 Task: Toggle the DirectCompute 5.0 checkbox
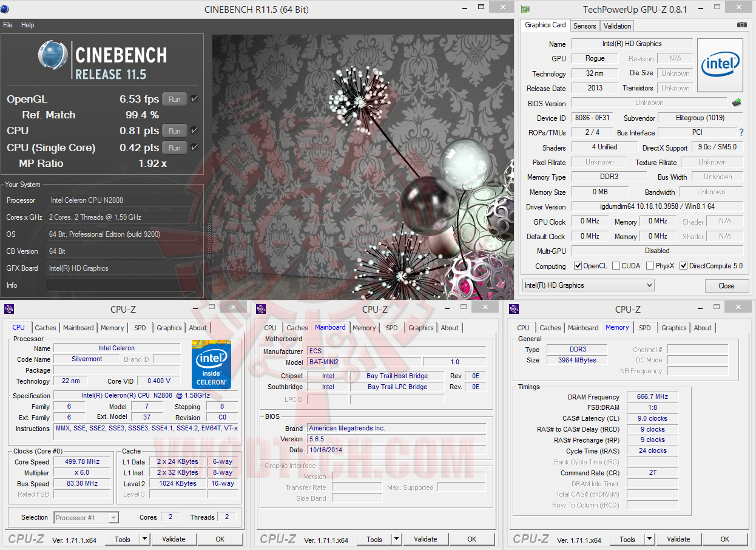click(684, 266)
